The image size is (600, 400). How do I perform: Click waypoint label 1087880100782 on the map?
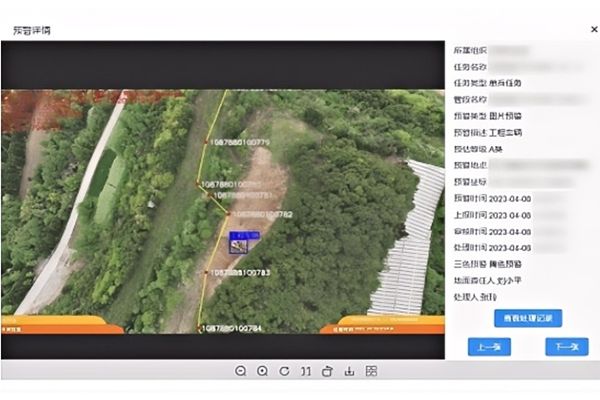[x=262, y=214]
